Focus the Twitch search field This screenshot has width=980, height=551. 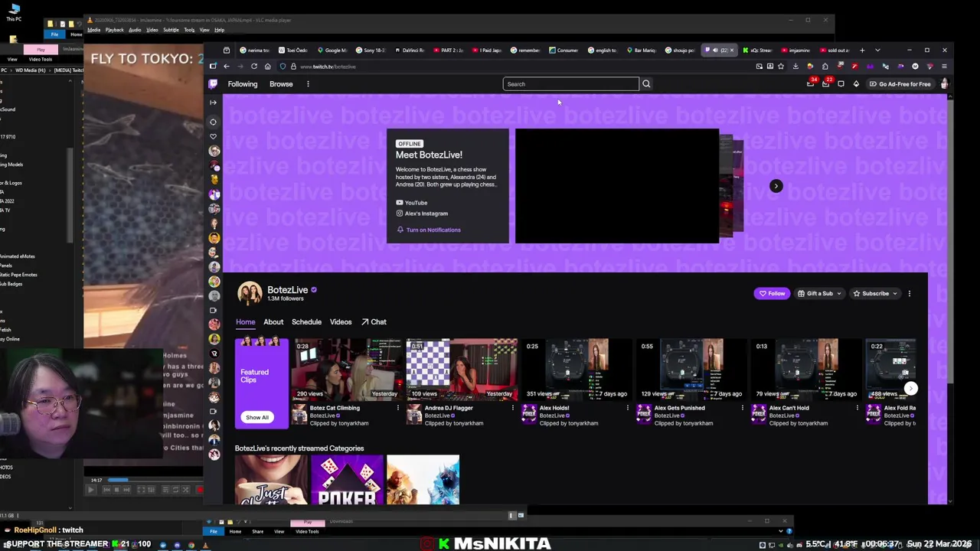click(x=570, y=84)
